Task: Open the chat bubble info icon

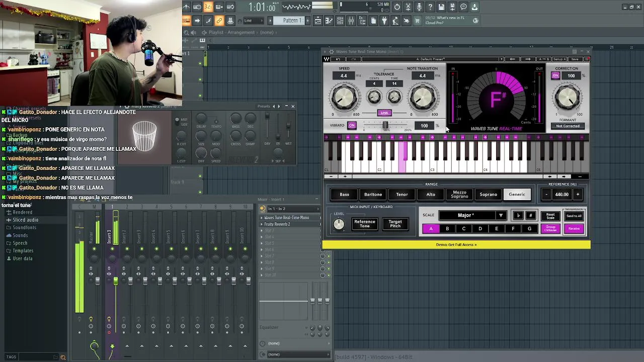Action: pos(463,7)
